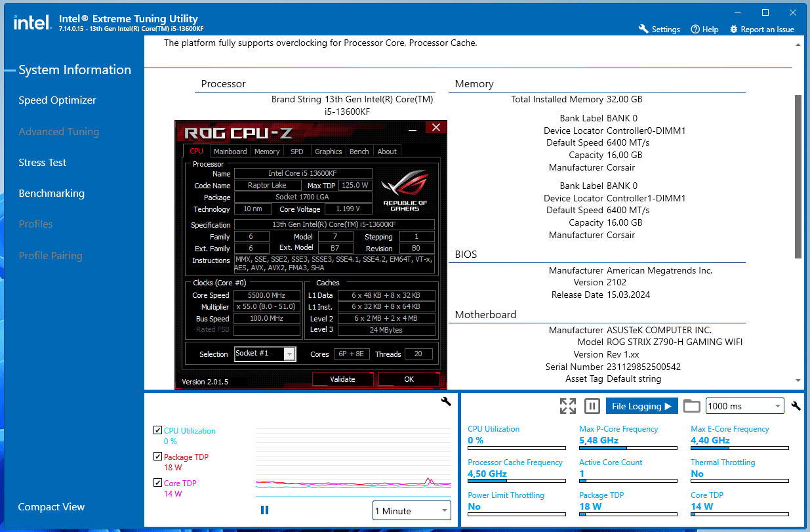Click Total Installed Memory 32,00 GB value

[x=624, y=99]
